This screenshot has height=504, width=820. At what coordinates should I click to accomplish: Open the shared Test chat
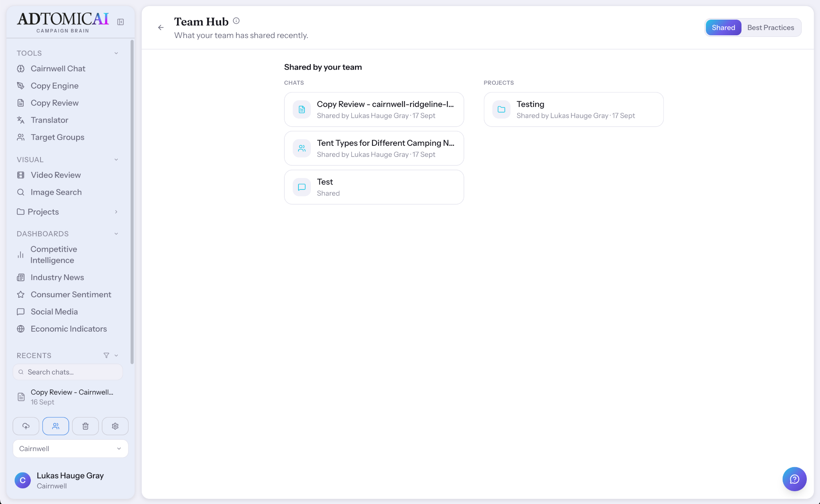374,187
